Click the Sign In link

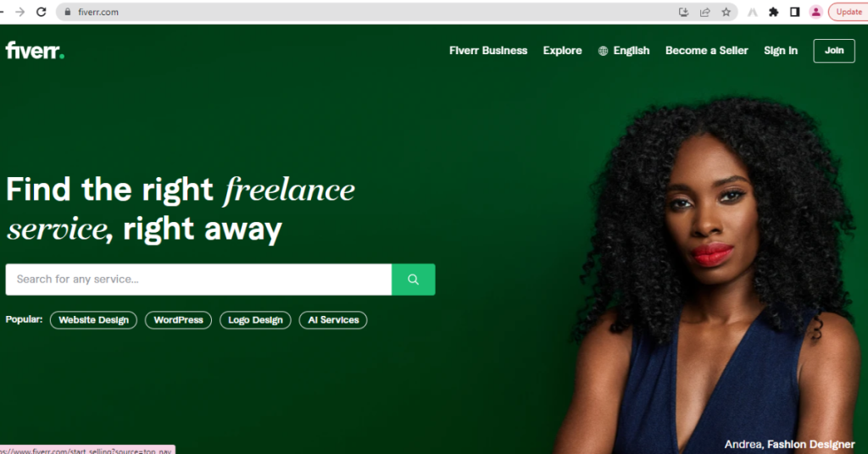point(781,50)
